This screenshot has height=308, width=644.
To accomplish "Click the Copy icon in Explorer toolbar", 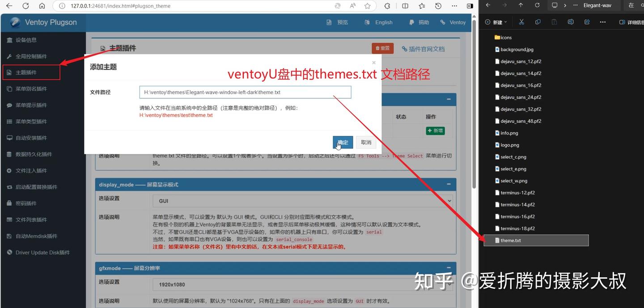I will click(538, 21).
